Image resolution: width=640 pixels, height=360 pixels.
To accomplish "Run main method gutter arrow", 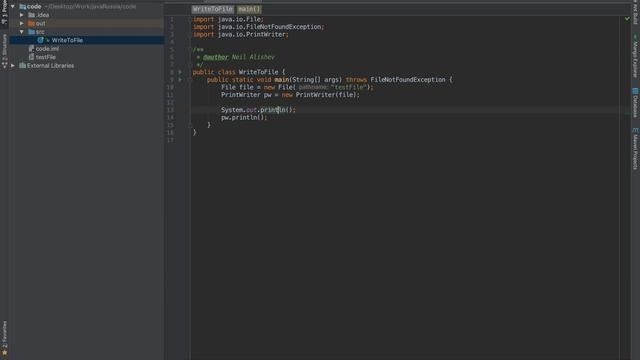I will pos(180,80).
